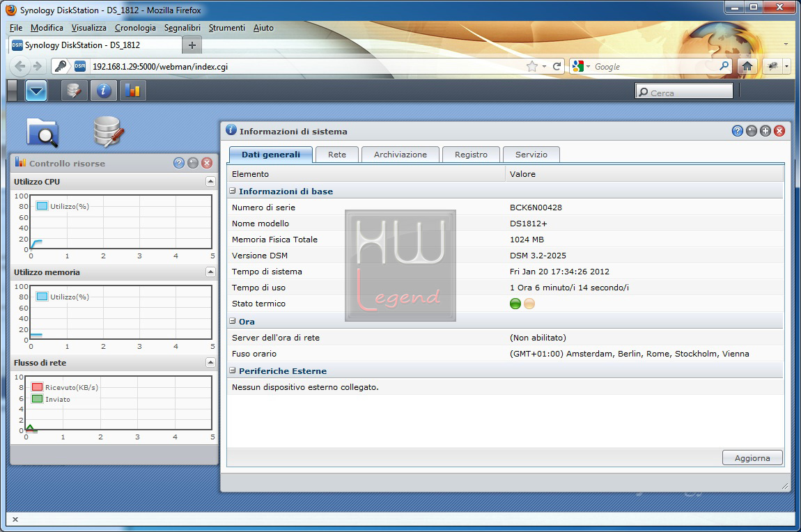
Task: Open a new Firefox tab
Action: [192, 45]
